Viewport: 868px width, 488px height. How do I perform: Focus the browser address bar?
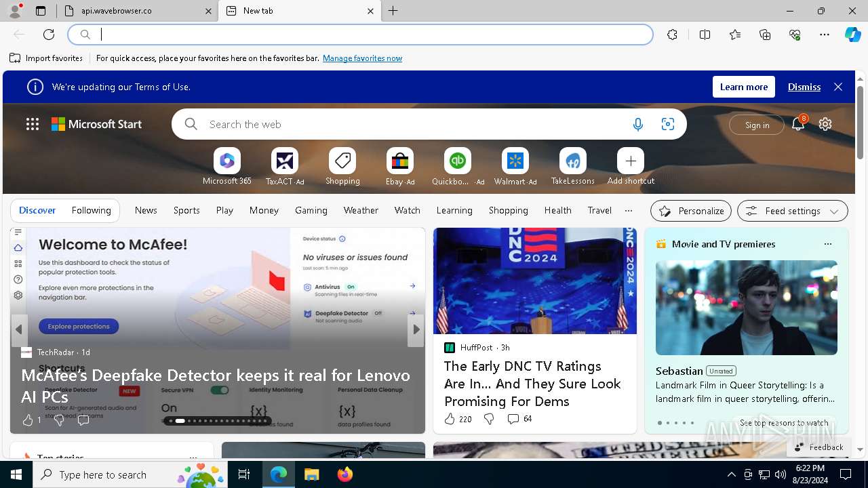(361, 35)
